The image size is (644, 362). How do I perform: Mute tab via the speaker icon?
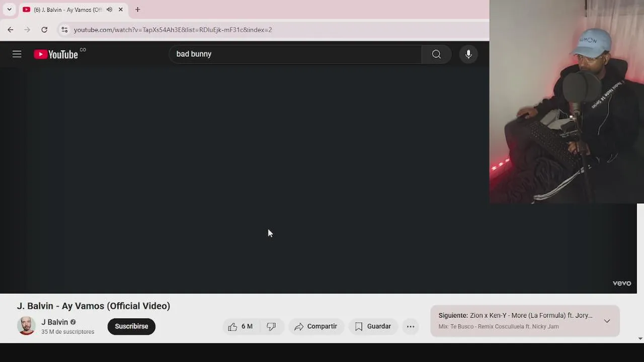pyautogui.click(x=109, y=10)
